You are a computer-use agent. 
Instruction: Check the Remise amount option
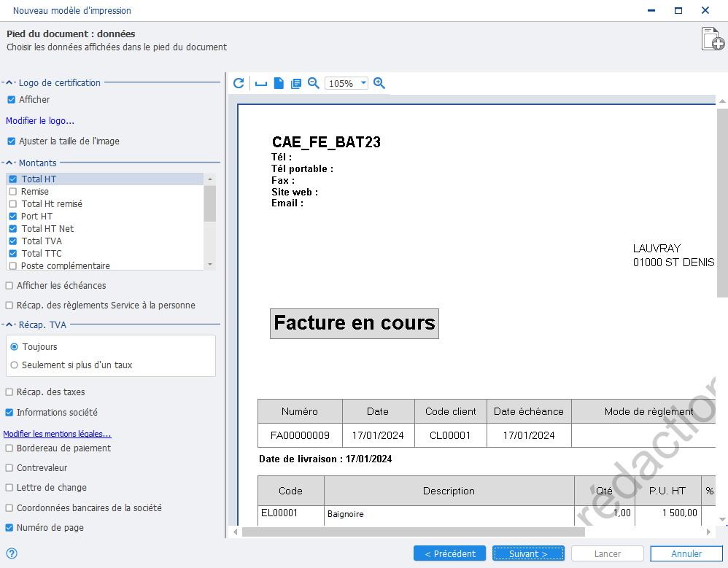click(13, 192)
